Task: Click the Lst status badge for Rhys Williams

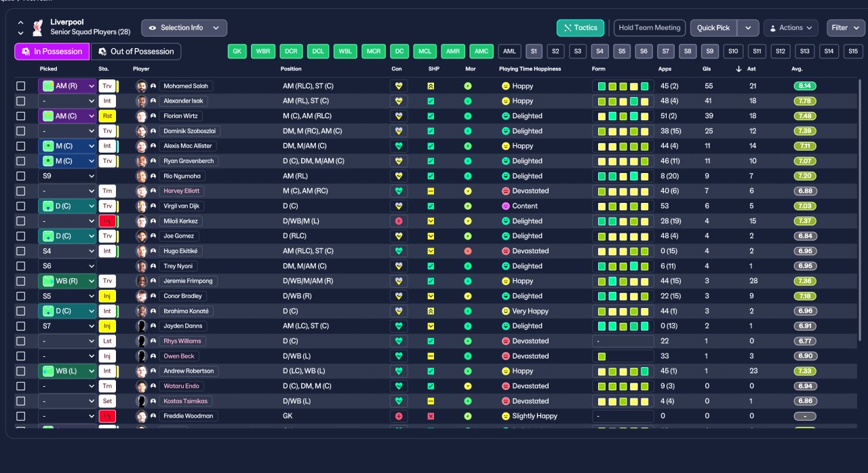Action: click(x=107, y=341)
